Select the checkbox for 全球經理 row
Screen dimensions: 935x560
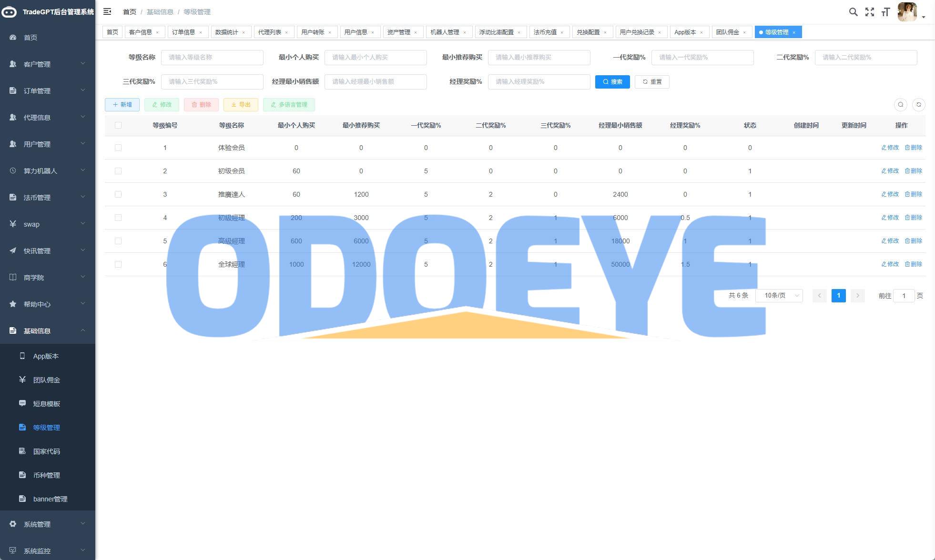(118, 264)
